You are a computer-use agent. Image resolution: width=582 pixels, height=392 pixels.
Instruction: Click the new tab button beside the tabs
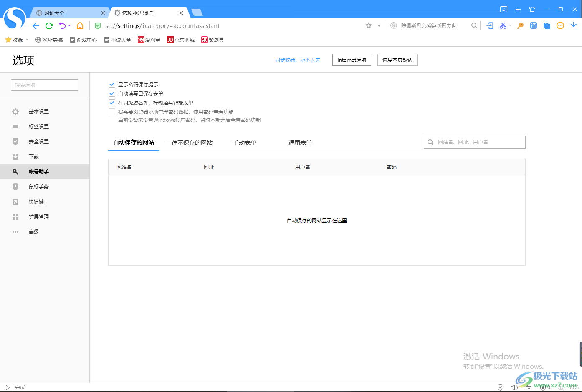click(x=197, y=13)
